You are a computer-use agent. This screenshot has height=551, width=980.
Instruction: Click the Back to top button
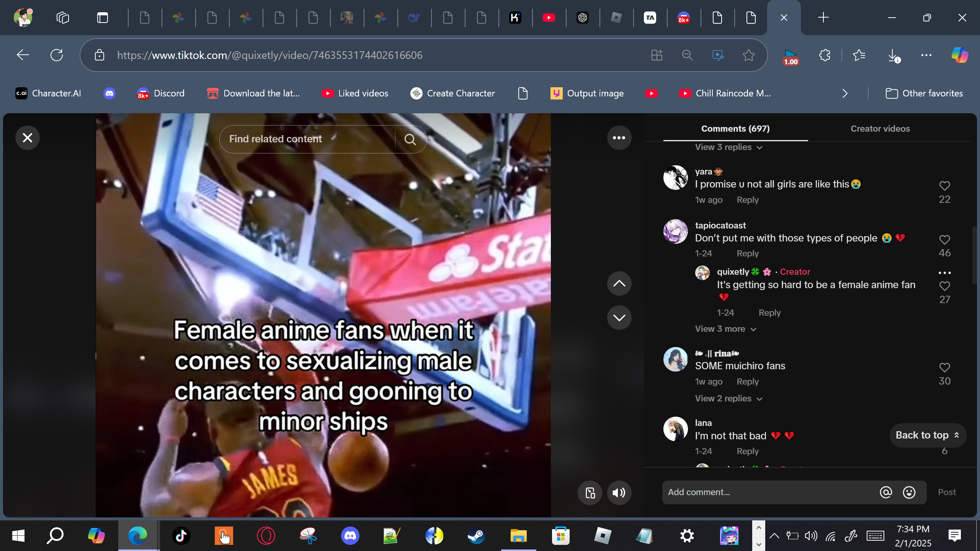(927, 435)
